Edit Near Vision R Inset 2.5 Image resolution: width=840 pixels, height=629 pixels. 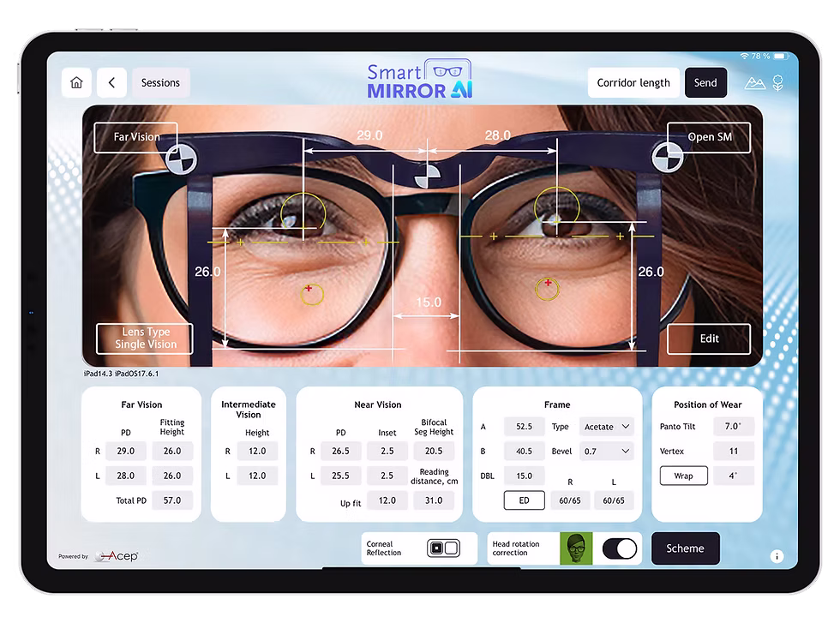pyautogui.click(x=387, y=451)
